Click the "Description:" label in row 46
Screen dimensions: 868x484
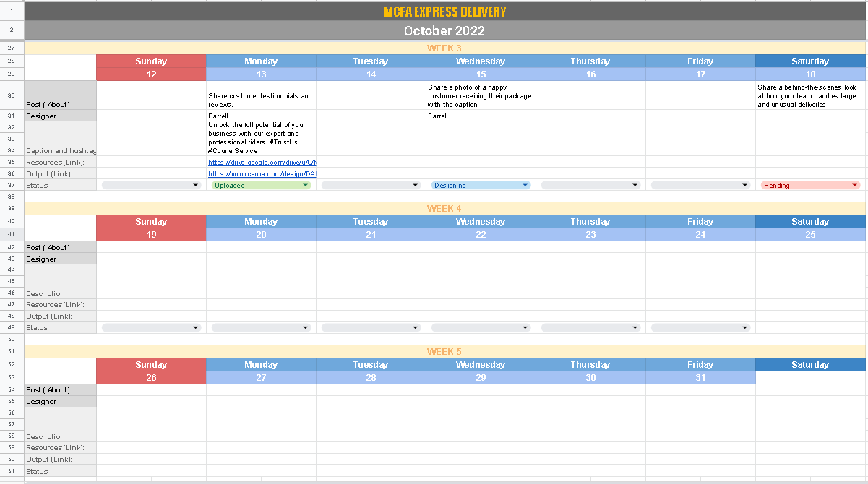[61, 282]
